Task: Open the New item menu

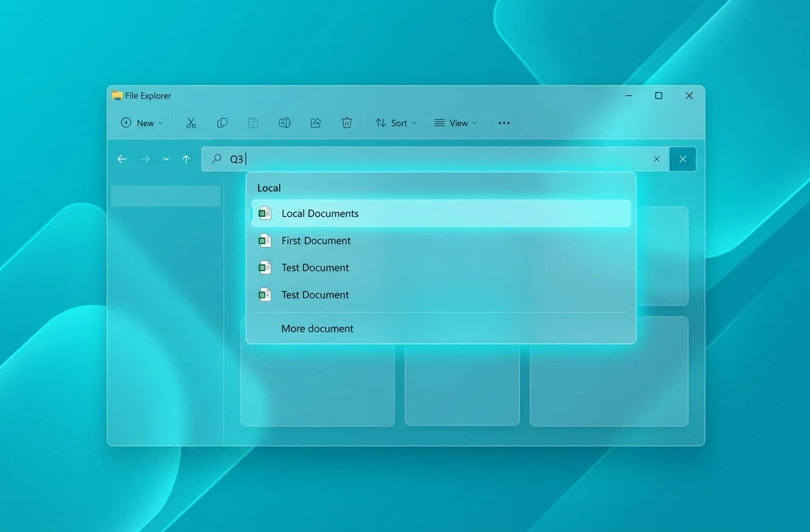Action: pos(142,123)
